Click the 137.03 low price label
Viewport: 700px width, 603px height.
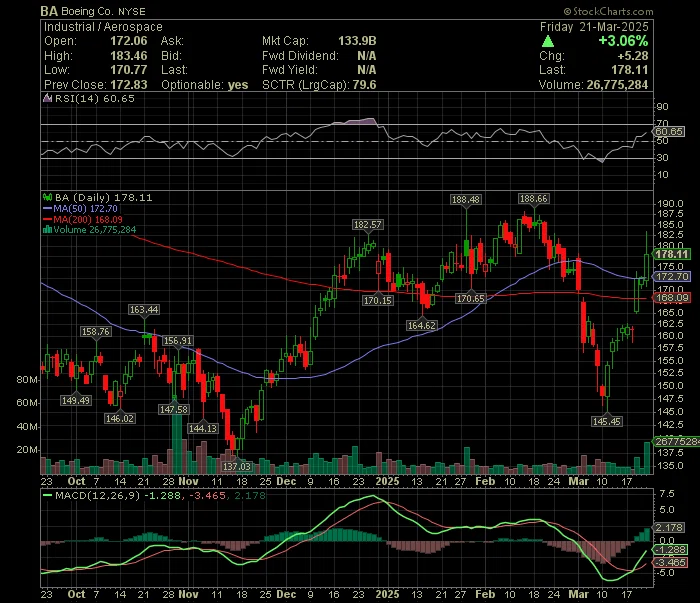click(x=237, y=466)
